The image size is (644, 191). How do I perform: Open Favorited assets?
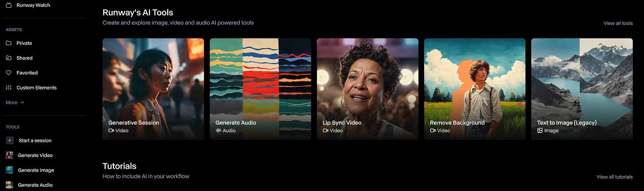click(27, 73)
